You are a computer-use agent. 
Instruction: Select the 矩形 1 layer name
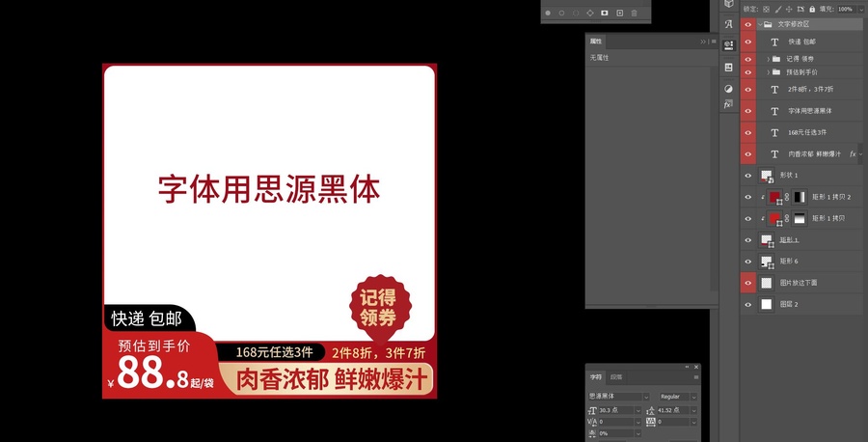tap(789, 240)
